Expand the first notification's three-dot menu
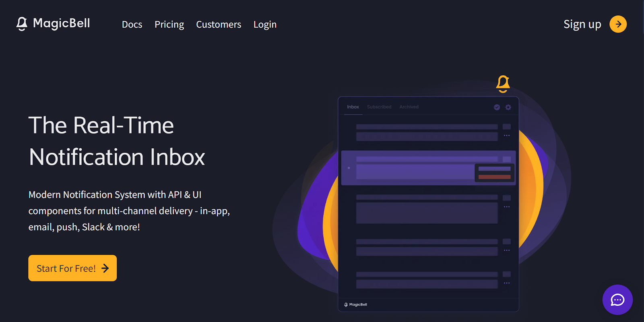This screenshot has height=322, width=644. tap(507, 135)
